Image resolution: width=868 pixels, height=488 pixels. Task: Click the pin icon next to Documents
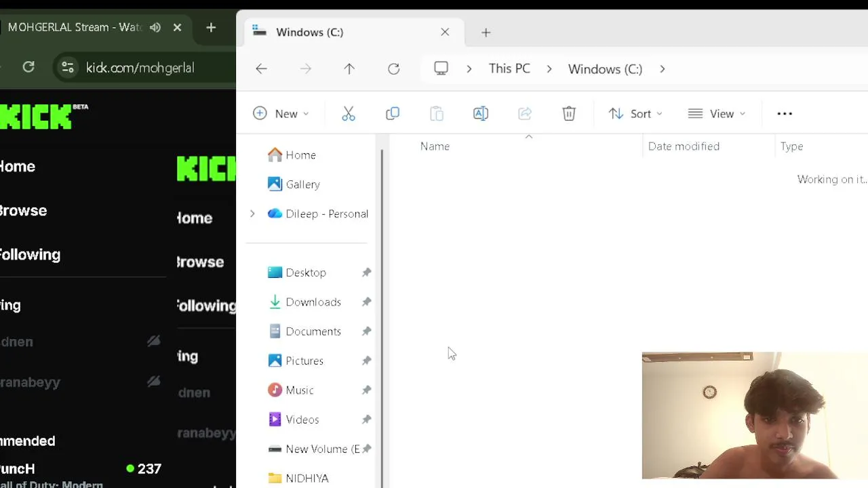coord(366,331)
